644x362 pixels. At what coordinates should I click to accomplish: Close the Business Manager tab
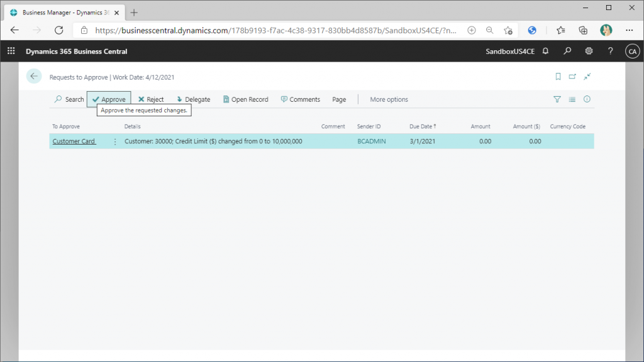point(116,13)
